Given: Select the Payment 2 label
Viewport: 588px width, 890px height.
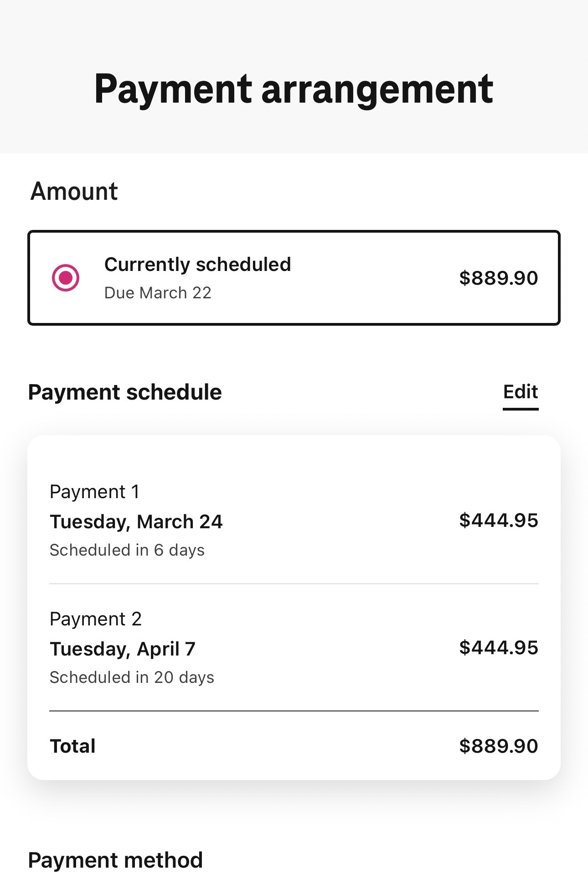Looking at the screenshot, I should [96, 619].
